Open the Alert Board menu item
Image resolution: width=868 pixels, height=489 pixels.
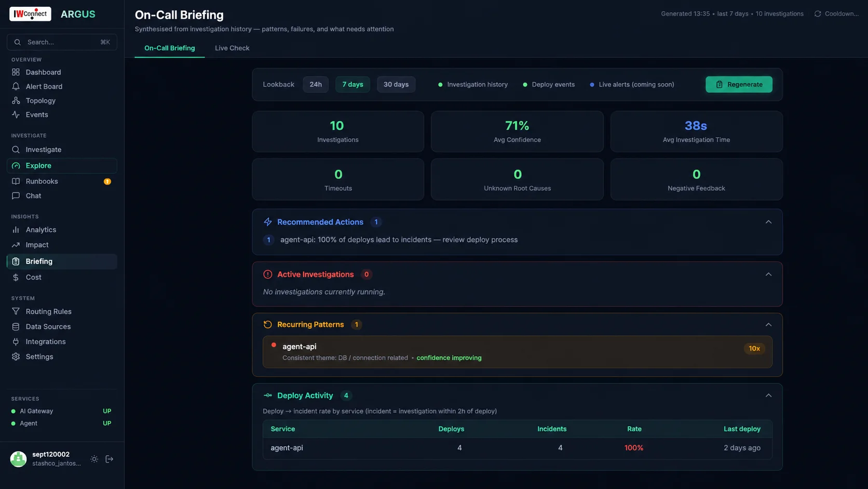(62, 86)
